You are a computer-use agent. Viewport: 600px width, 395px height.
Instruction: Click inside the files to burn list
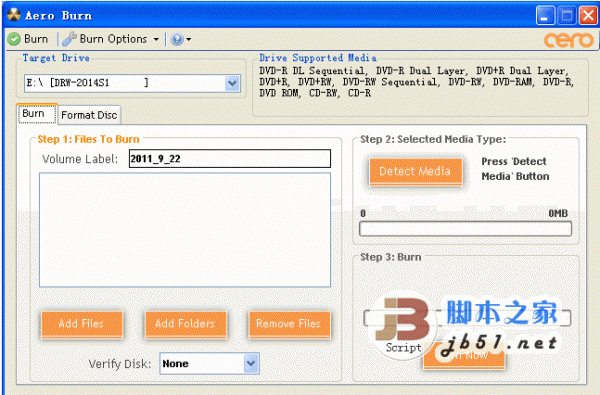185,230
